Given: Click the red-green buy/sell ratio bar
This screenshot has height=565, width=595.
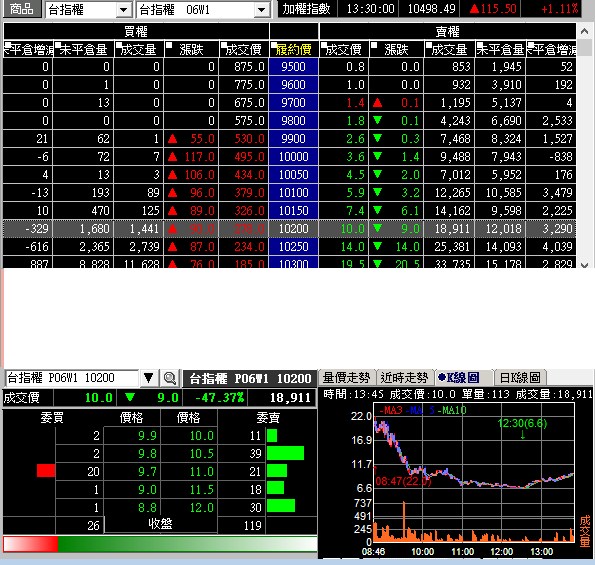Looking at the screenshot, I should pos(160,544).
